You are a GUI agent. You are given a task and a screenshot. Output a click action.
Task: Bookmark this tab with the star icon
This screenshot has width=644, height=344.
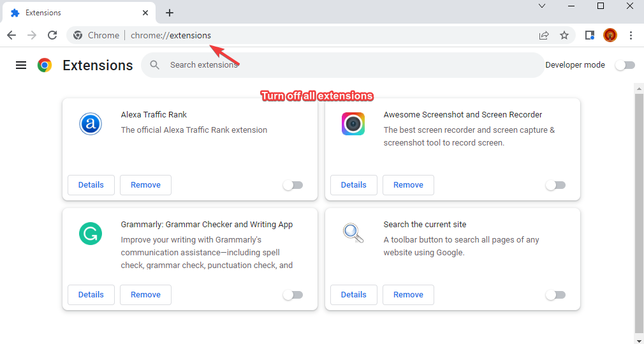pyautogui.click(x=564, y=35)
